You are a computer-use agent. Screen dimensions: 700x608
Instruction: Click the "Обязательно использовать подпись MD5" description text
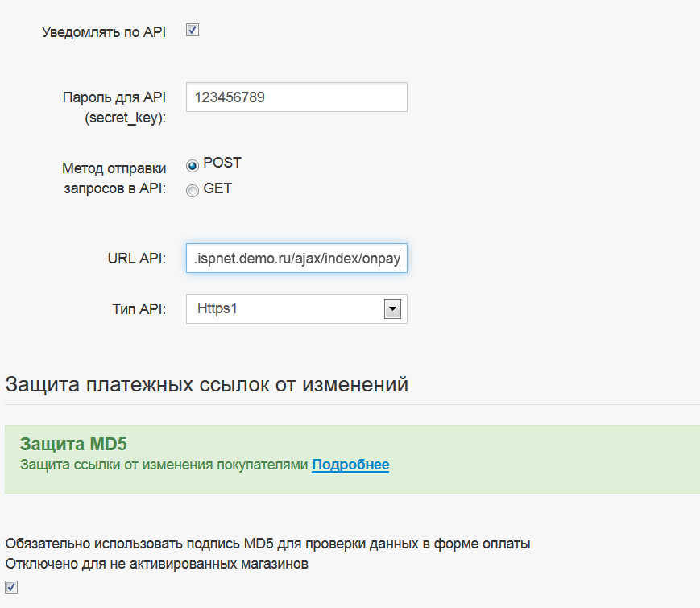point(267,544)
